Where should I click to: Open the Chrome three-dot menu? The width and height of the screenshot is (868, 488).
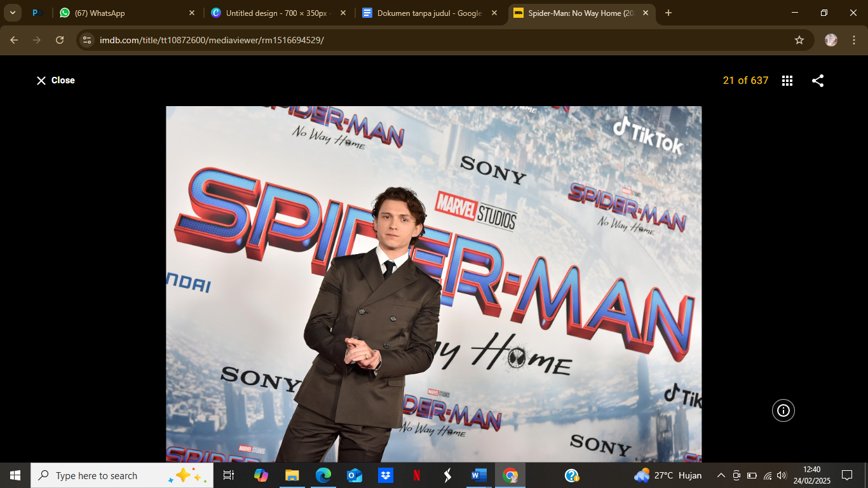pyautogui.click(x=853, y=40)
